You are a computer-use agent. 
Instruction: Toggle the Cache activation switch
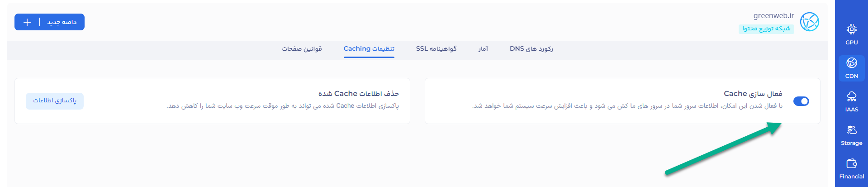pyautogui.click(x=801, y=101)
